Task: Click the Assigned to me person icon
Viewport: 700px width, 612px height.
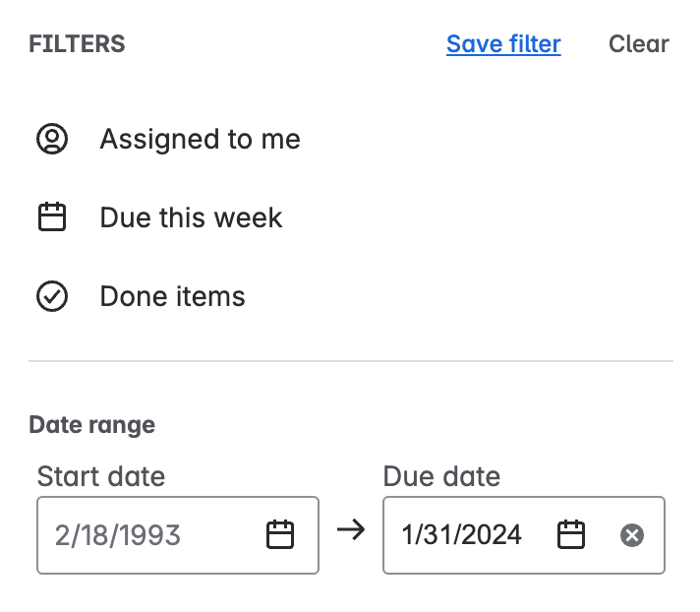Action: [x=52, y=139]
